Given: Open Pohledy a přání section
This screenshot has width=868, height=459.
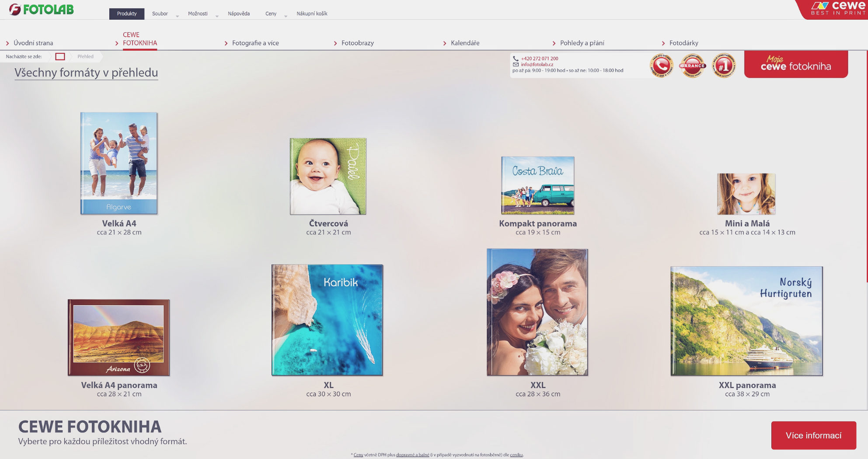Looking at the screenshot, I should [x=582, y=43].
